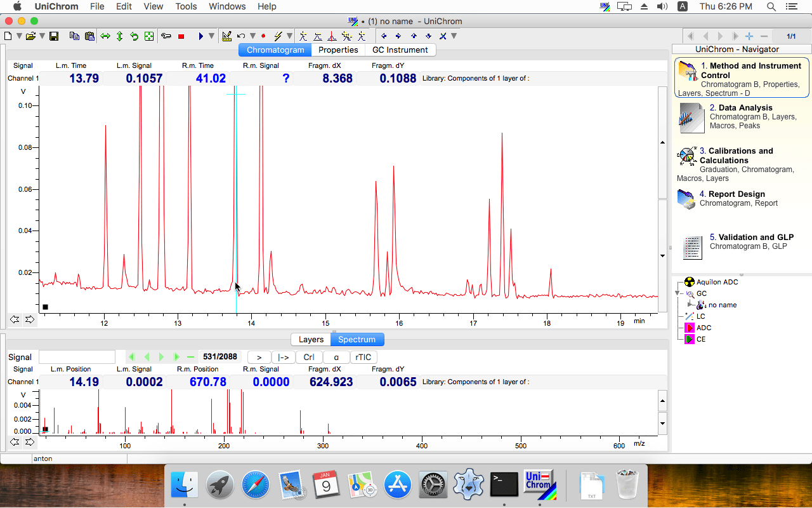Toggle the red dot marker tool

[x=263, y=36]
